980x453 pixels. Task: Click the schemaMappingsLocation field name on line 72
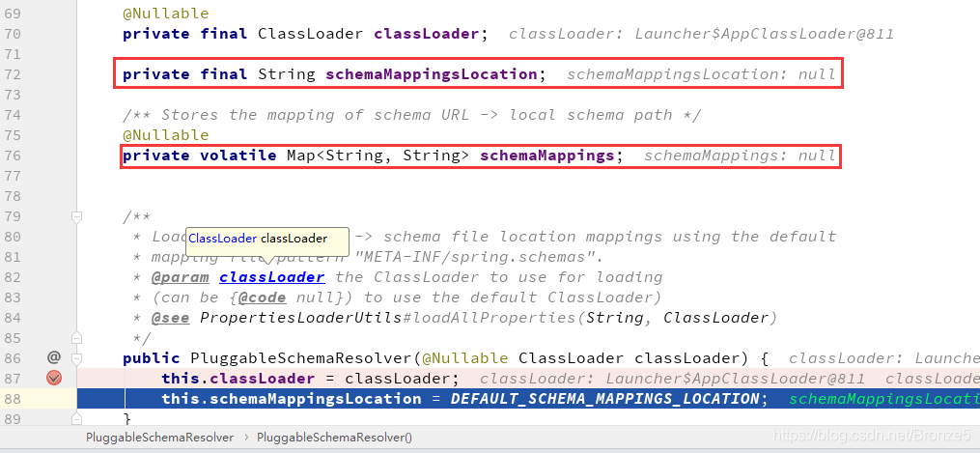(x=432, y=73)
